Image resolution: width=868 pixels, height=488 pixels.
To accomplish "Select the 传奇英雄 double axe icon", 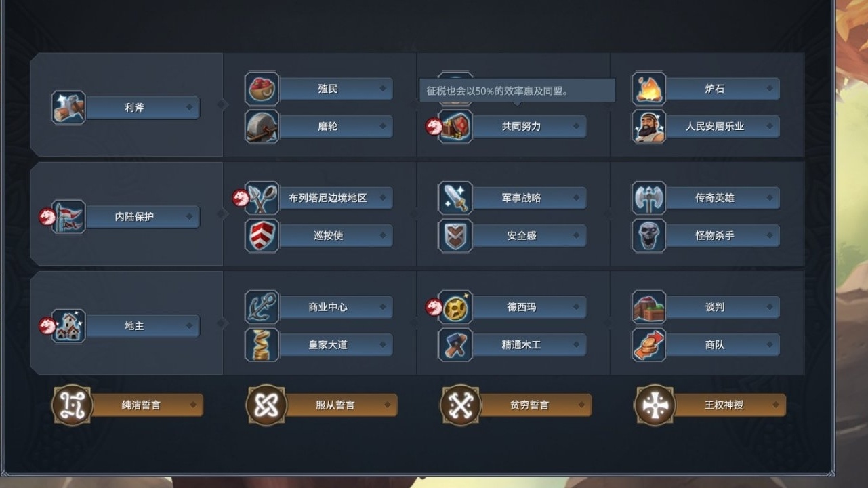I will pyautogui.click(x=649, y=198).
